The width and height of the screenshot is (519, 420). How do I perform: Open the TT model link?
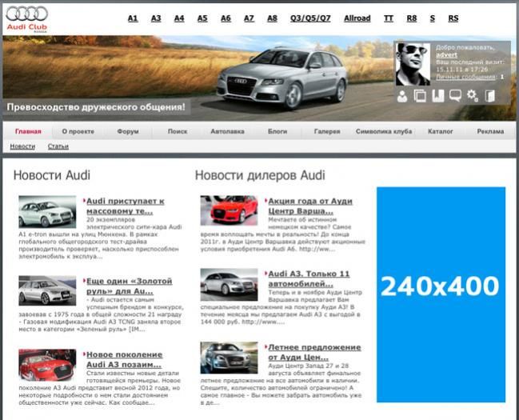[x=389, y=18]
